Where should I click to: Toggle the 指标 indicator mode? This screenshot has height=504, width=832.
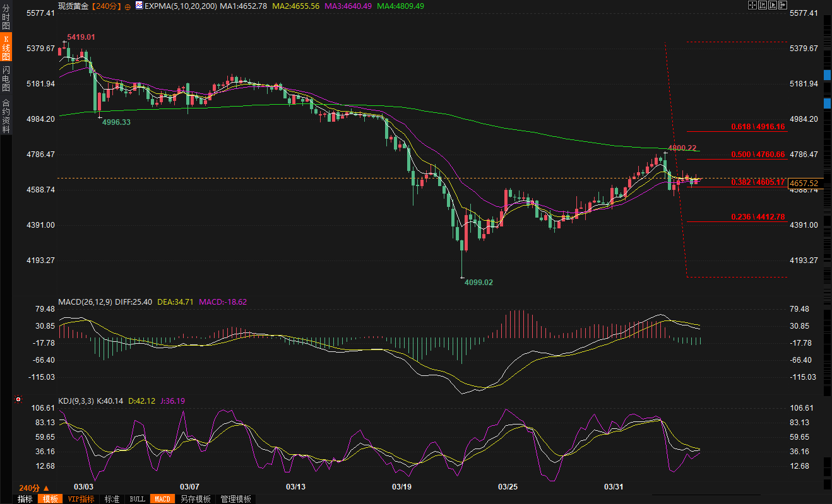pyautogui.click(x=25, y=499)
